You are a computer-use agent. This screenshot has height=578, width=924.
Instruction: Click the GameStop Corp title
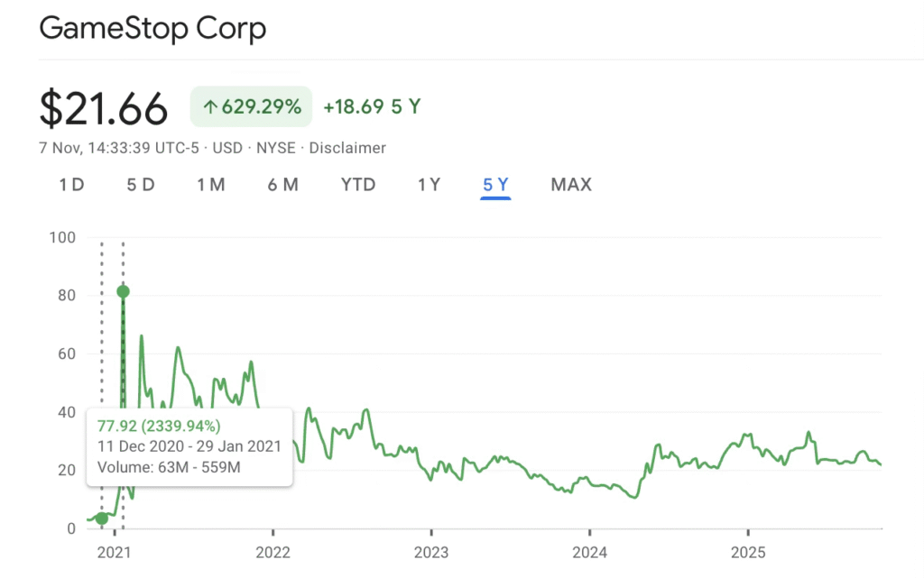tap(152, 29)
